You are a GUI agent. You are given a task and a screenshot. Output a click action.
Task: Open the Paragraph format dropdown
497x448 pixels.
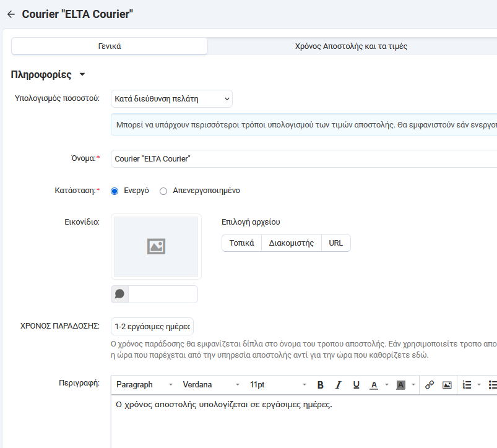point(144,385)
